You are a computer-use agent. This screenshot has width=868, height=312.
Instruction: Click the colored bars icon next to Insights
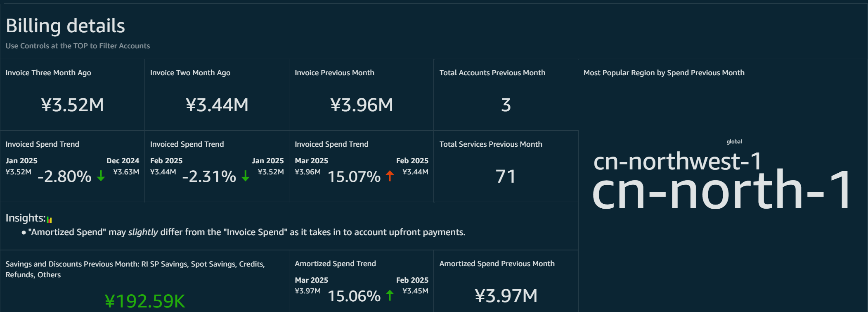coord(50,219)
